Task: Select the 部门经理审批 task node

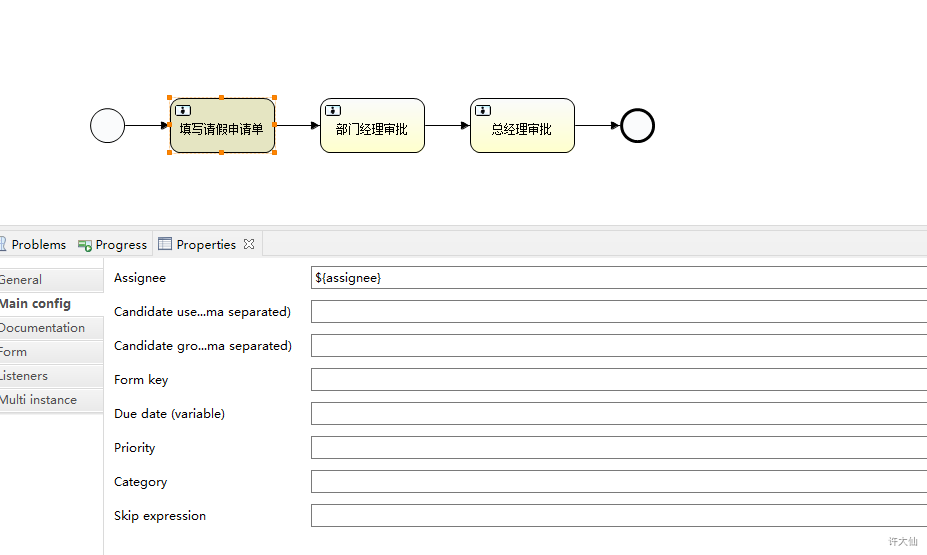Action: (x=372, y=125)
